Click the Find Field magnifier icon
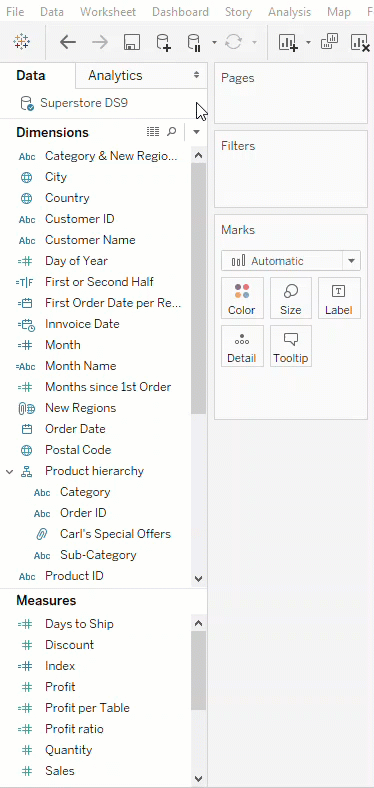 click(x=172, y=132)
